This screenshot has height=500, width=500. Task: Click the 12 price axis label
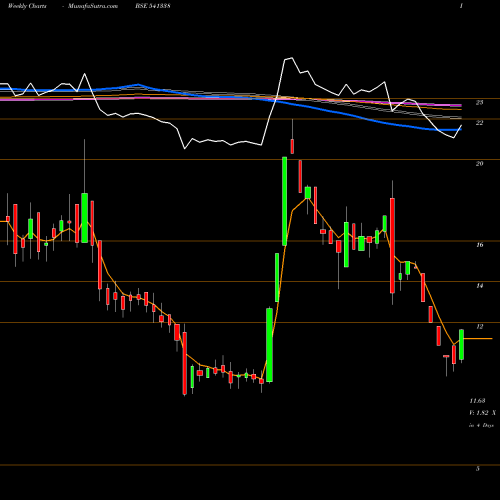(479, 327)
